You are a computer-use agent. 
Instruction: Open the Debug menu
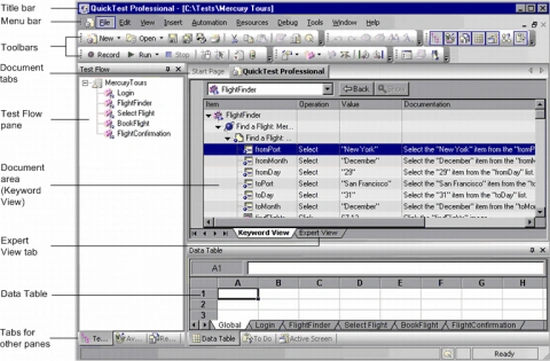pos(288,23)
